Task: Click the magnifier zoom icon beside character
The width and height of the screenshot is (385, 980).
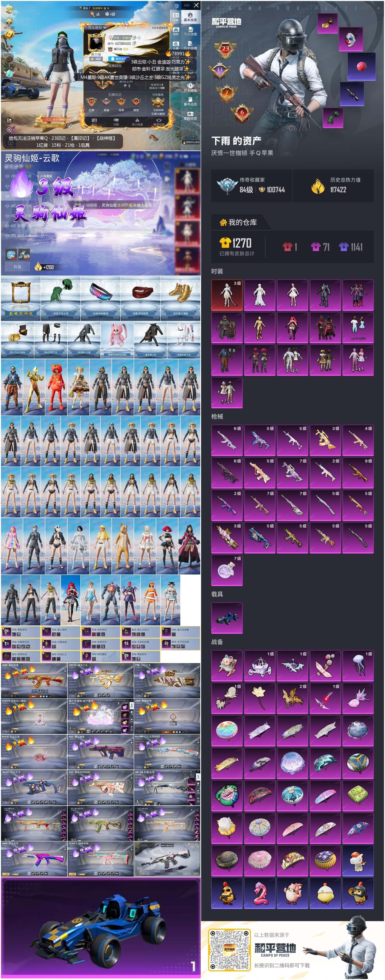Action: (x=9, y=130)
